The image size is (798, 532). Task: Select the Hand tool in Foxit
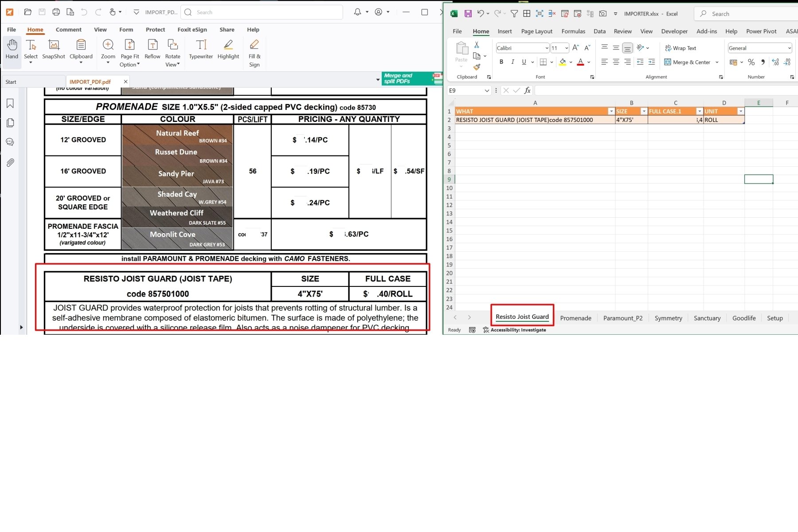12,49
